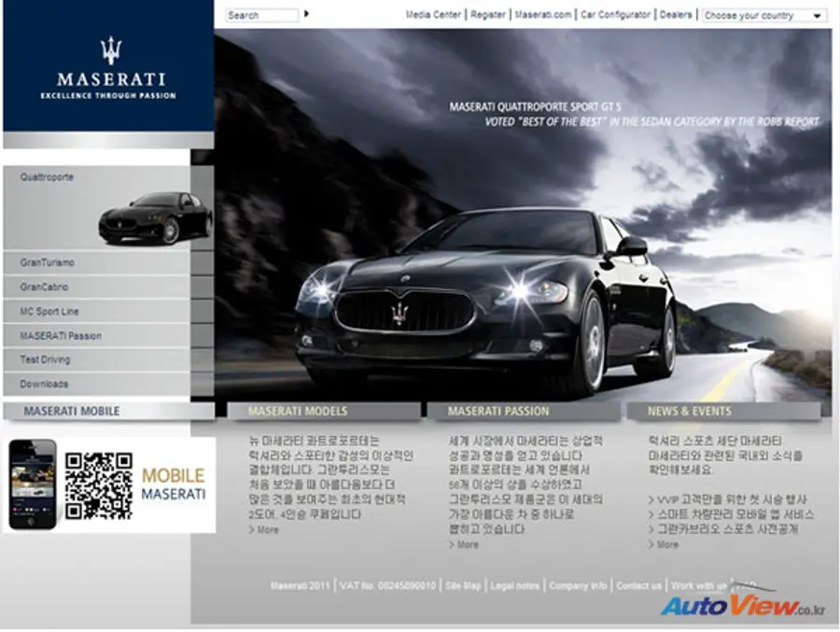Click More under Maserati Passion

[x=463, y=544]
